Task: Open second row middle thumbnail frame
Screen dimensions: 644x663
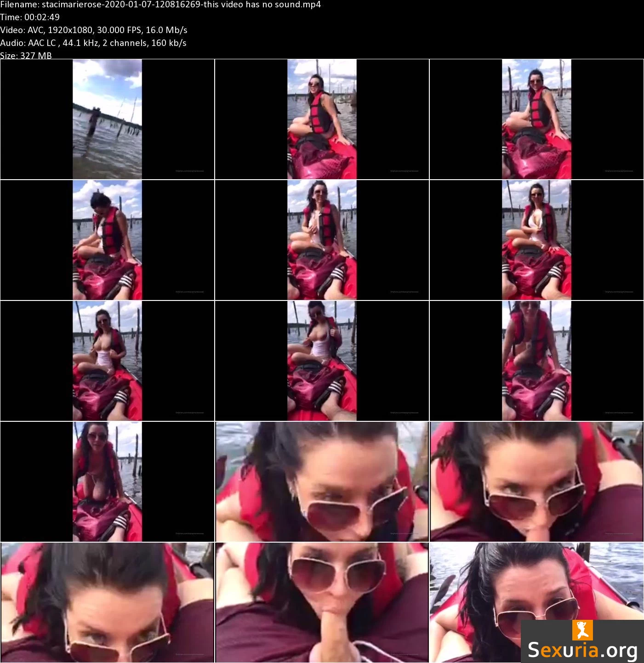Action: pos(322,240)
